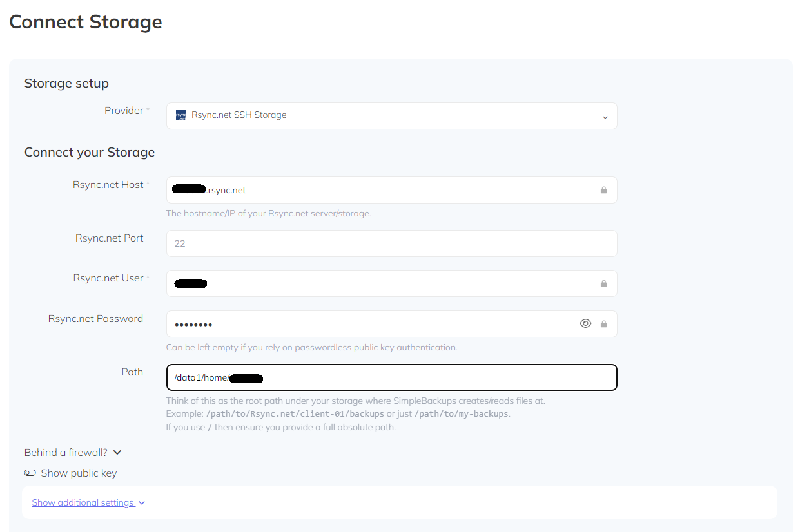Viewport: 800px width, 532px height.
Task: Select the Rsync.net provider logo icon
Action: pyautogui.click(x=180, y=115)
